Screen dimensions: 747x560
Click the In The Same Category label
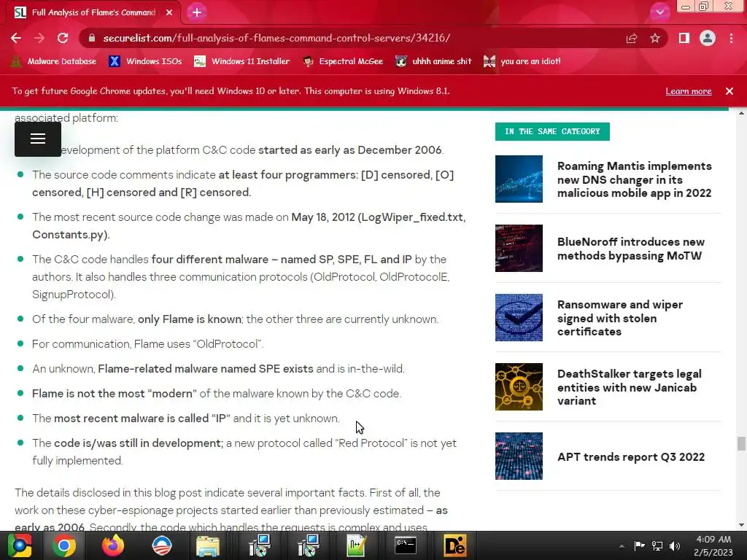pos(552,131)
